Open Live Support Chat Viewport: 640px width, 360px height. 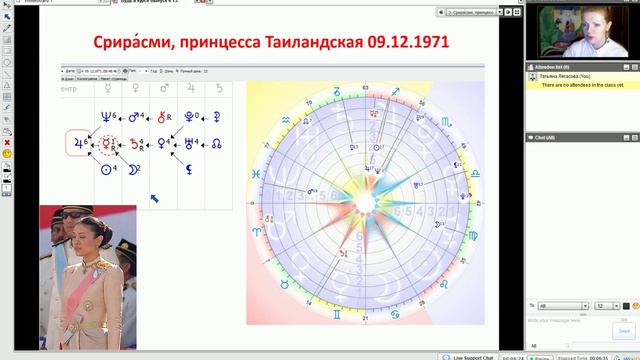(468, 358)
